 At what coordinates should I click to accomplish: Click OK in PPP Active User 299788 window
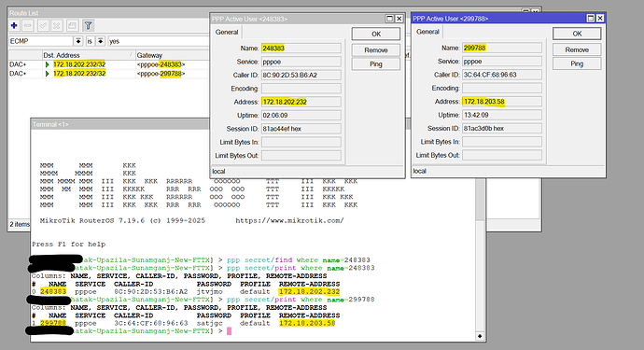(x=577, y=34)
